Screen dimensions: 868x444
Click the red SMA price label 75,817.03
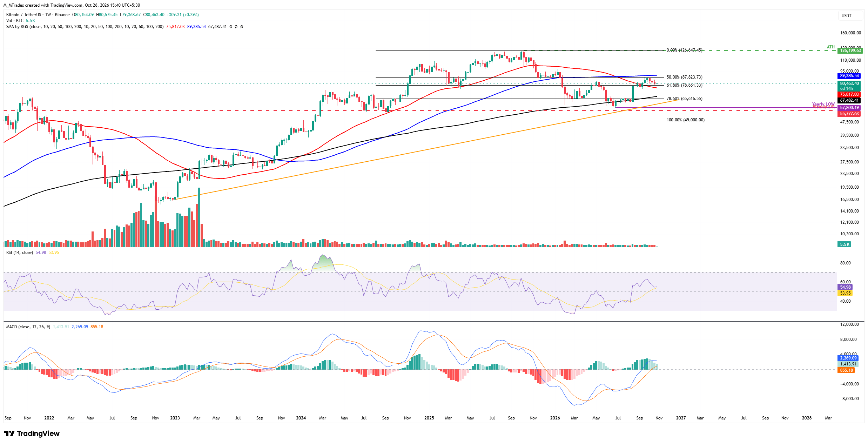tap(849, 94)
